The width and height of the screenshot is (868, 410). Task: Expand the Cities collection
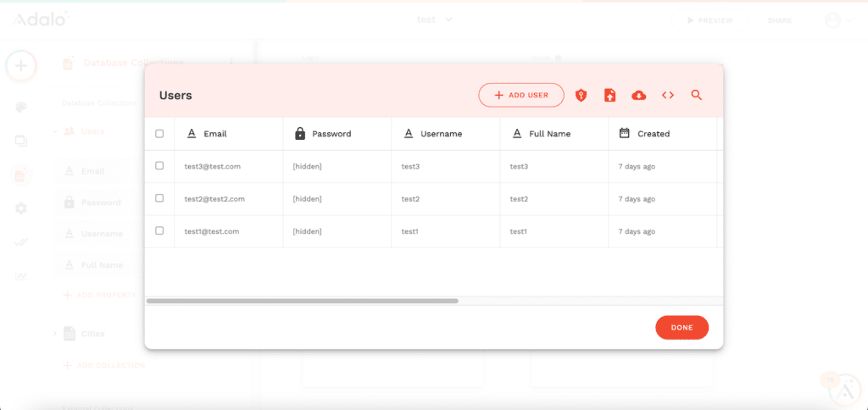(56, 334)
